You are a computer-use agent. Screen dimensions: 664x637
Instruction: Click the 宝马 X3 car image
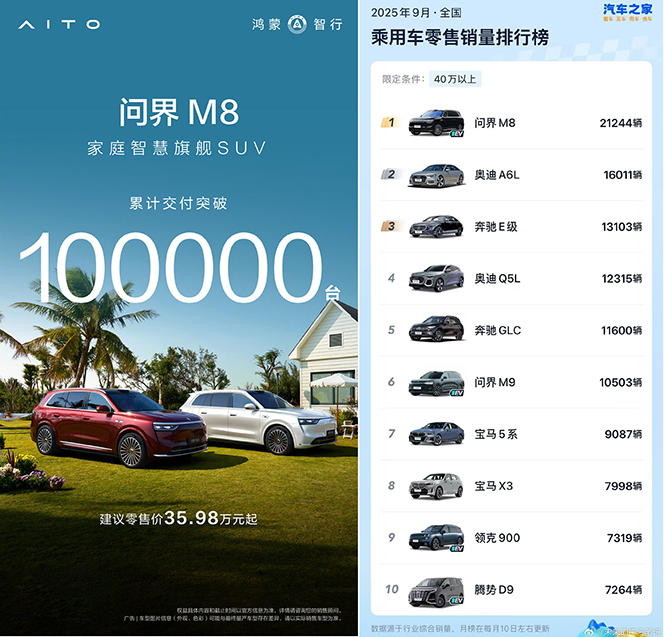click(x=436, y=486)
